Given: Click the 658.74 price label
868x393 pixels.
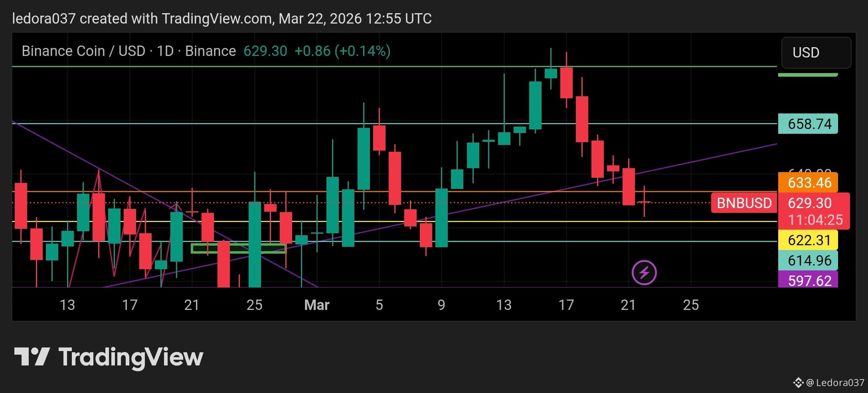Looking at the screenshot, I should 808,124.
